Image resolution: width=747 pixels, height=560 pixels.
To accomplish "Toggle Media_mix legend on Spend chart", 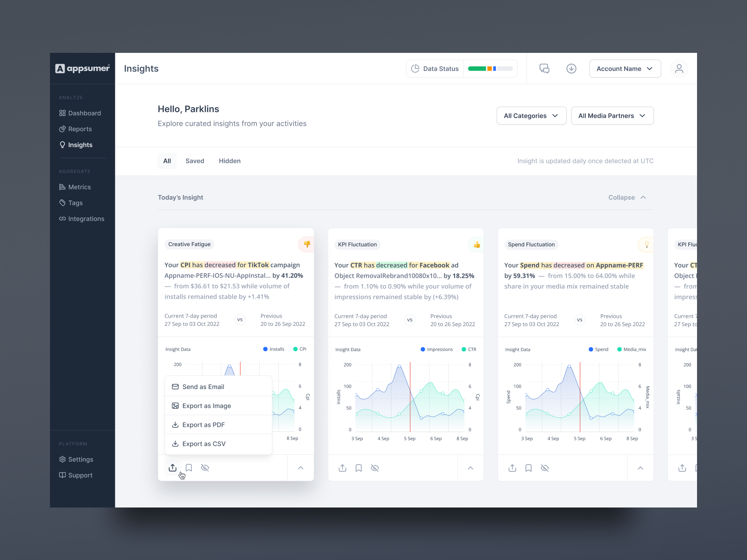I will (x=632, y=349).
